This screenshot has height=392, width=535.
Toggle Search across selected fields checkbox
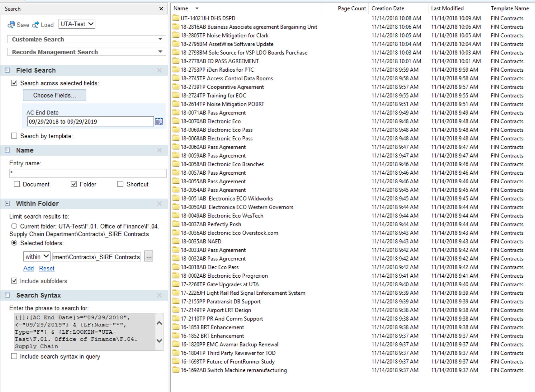click(14, 83)
